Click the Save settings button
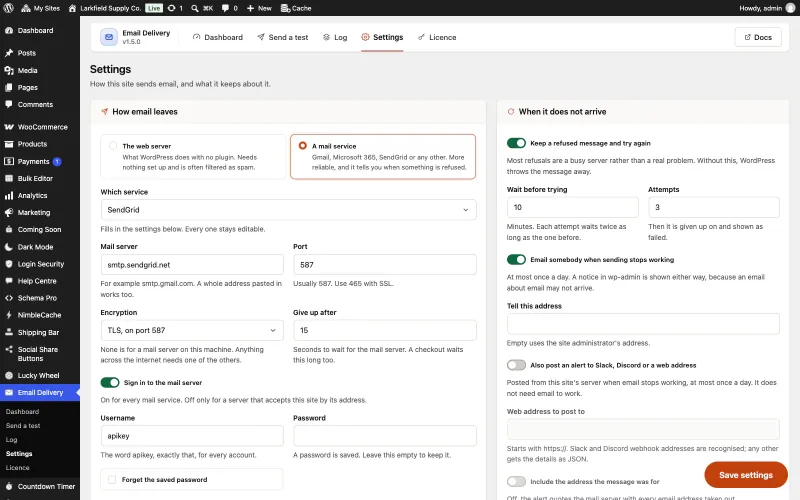The height and width of the screenshot is (500, 800). pos(746,475)
